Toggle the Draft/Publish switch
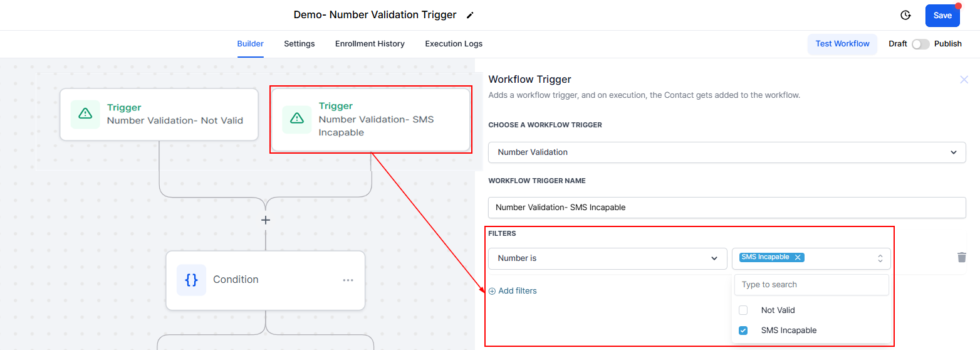 point(920,44)
